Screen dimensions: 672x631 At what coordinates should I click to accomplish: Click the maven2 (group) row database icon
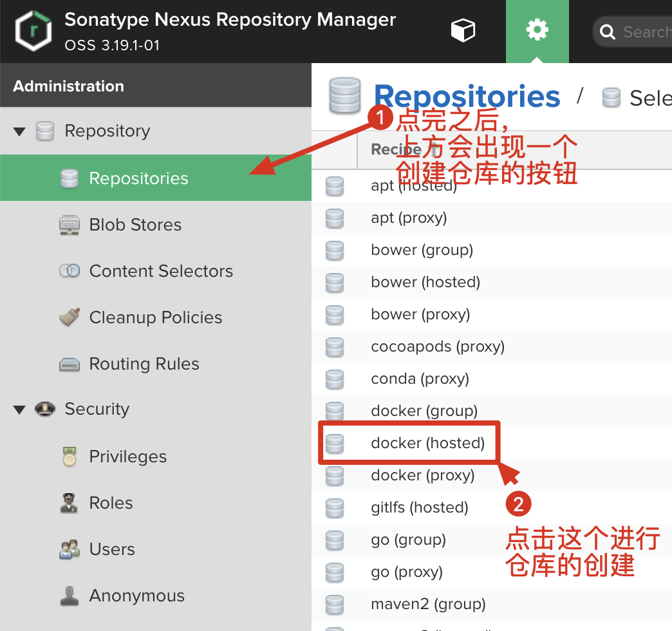click(x=335, y=605)
